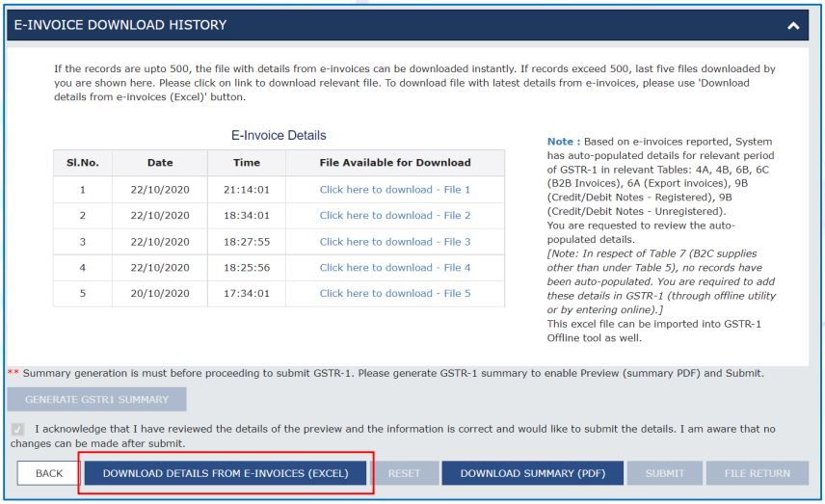Select the Date column header
Viewport: 825px width, 504px height.
(x=160, y=163)
